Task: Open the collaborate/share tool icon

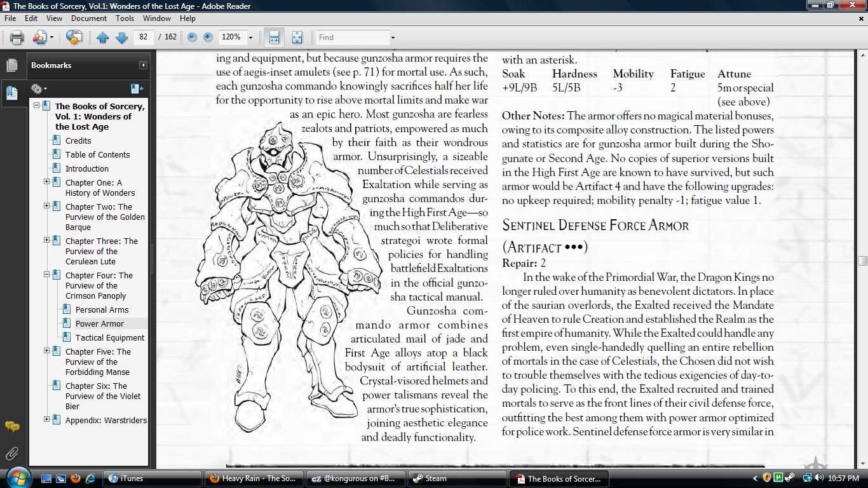Action: [x=41, y=37]
